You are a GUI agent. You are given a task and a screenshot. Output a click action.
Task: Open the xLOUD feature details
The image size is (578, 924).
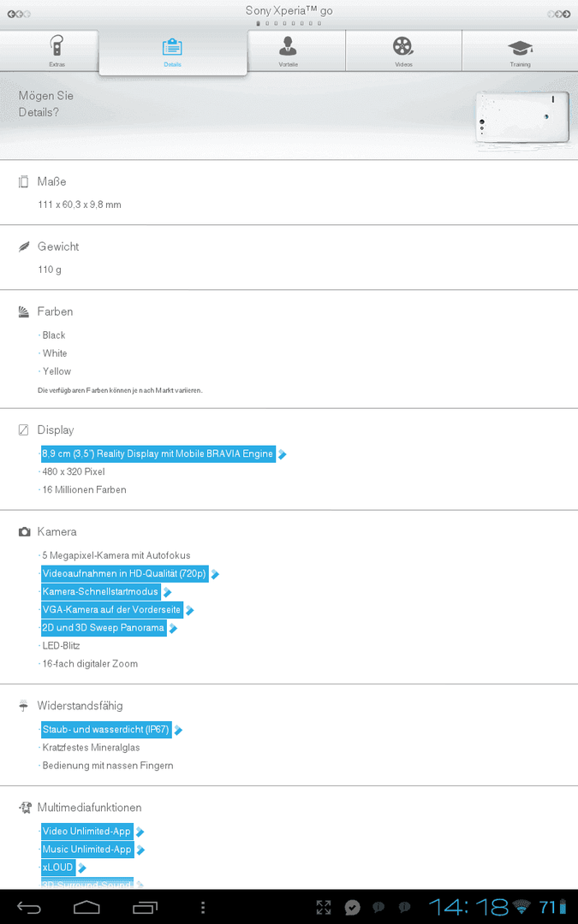coord(58,868)
